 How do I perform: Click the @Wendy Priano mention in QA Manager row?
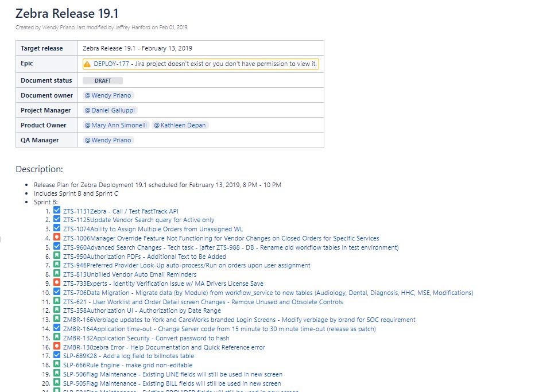click(108, 140)
